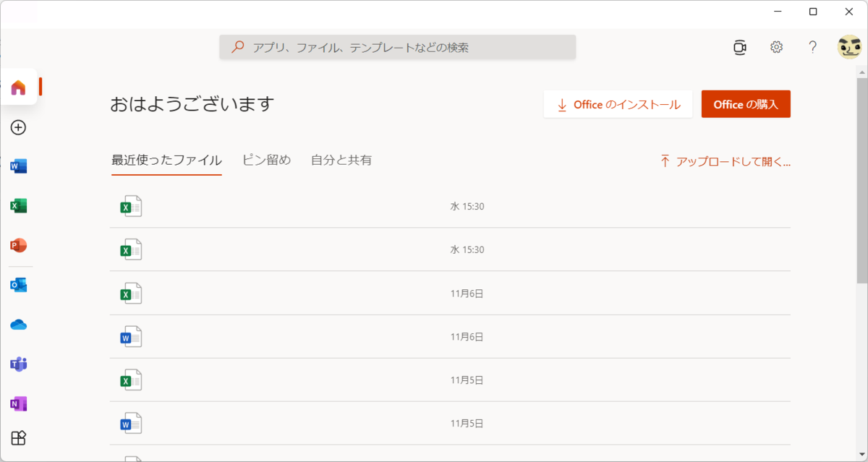
Task: Open Outlook from the sidebar
Action: coord(19,285)
